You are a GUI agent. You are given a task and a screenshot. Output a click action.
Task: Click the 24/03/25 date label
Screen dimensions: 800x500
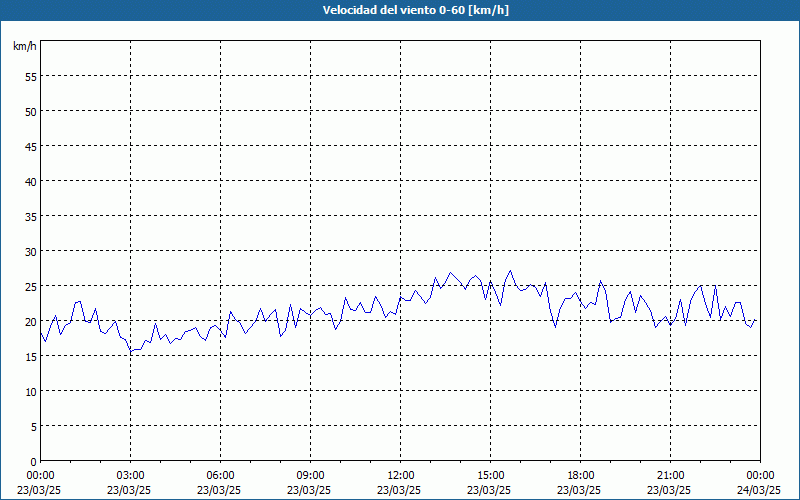[759, 490]
